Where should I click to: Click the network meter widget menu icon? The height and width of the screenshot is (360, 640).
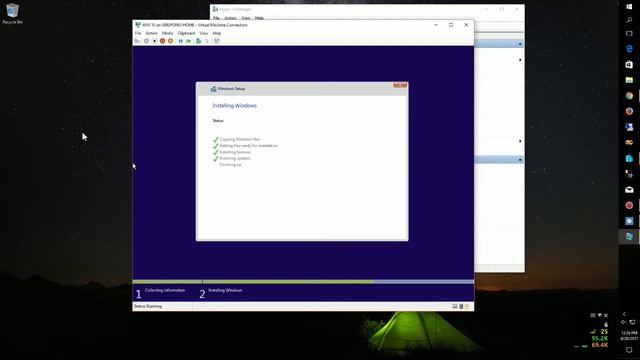point(593,315)
